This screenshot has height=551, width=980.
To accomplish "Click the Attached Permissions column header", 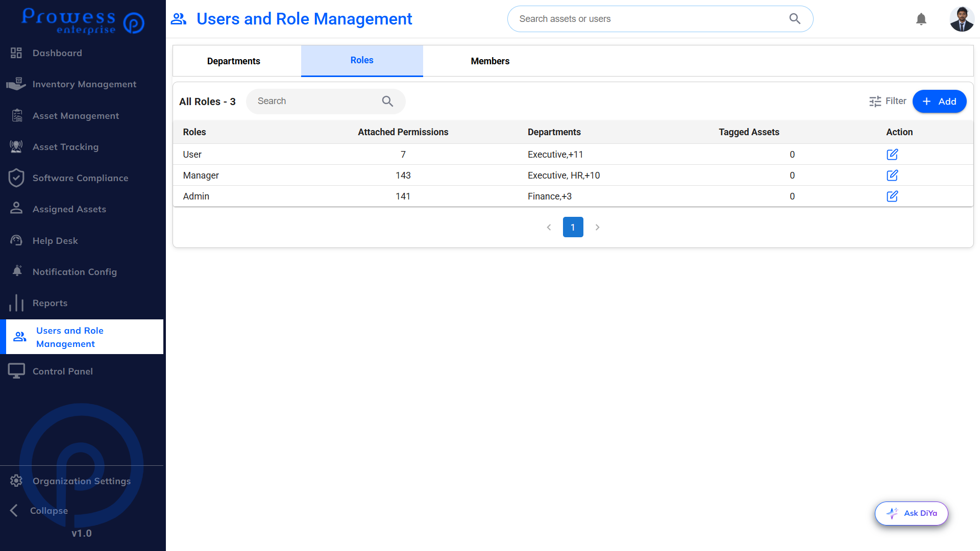I will point(403,132).
